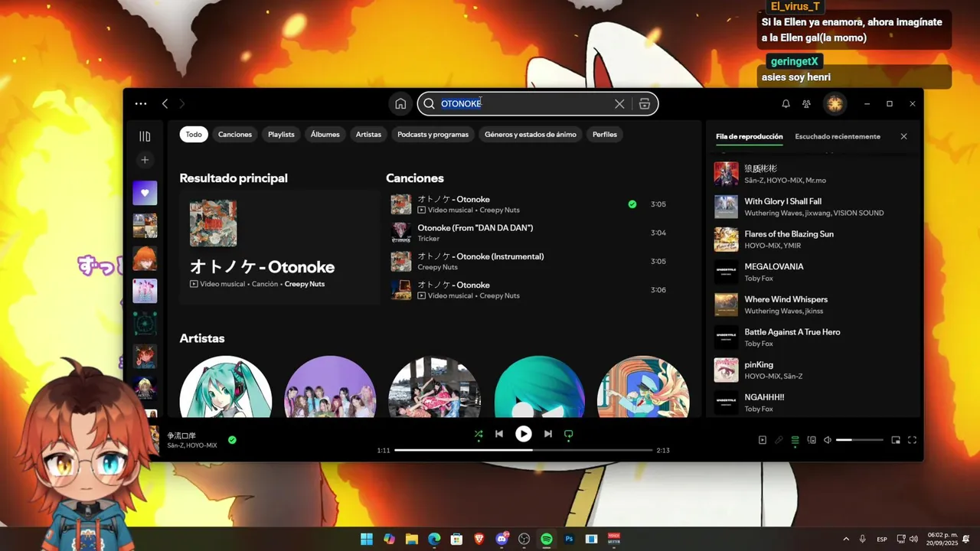The image size is (980, 551).
Task: Filter by Géneros y estados de ánimo
Action: pos(531,135)
